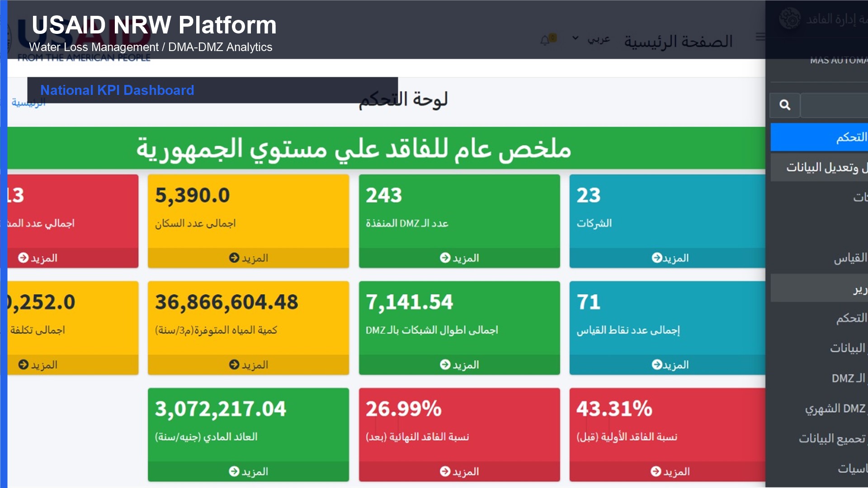The image size is (868, 488).
Task: Open the وتعديل البيانات sidebar item
Action: pos(819,167)
